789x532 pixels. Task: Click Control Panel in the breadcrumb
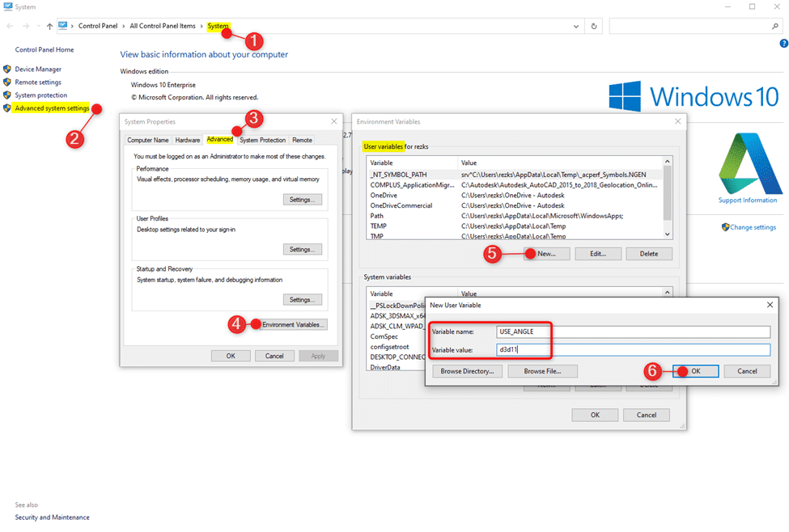tap(98, 26)
